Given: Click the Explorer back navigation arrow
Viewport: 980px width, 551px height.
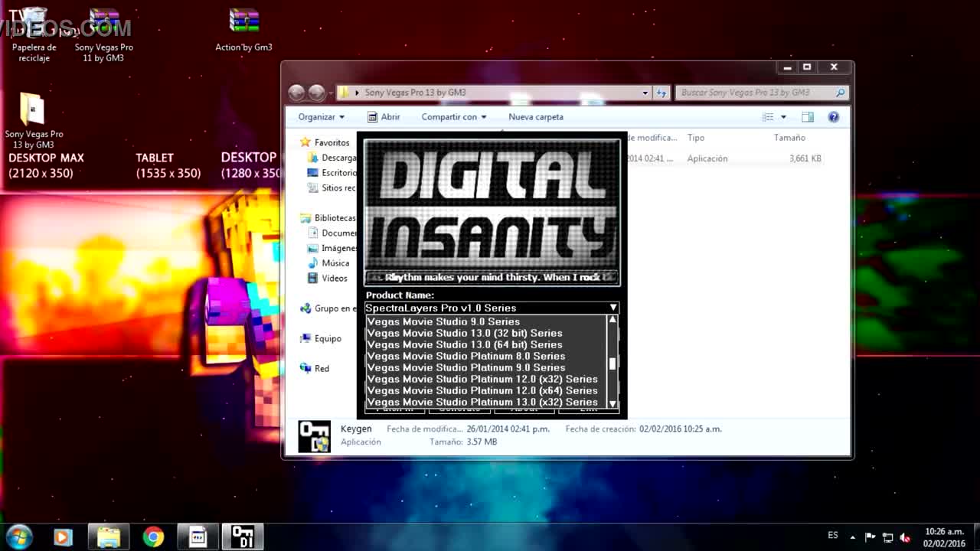Looking at the screenshot, I should click(297, 93).
